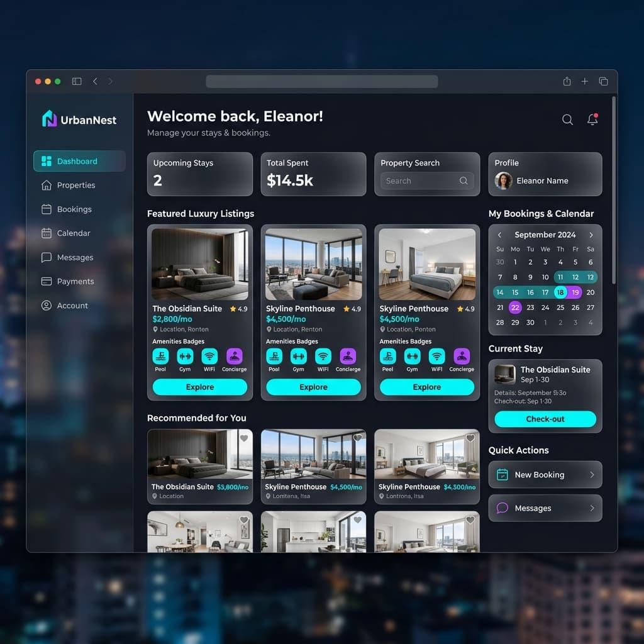
Task: Pick September 19 in the calendar
Action: [575, 292]
